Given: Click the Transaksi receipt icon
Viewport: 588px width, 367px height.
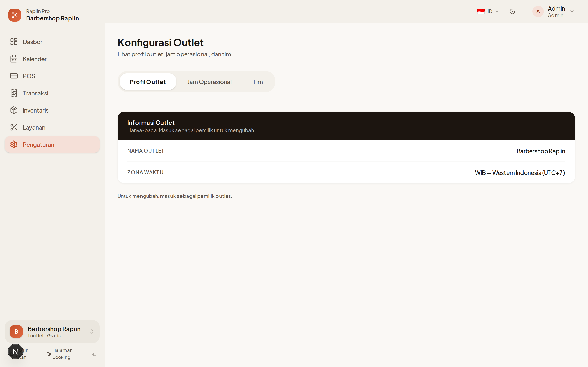Looking at the screenshot, I should (14, 93).
